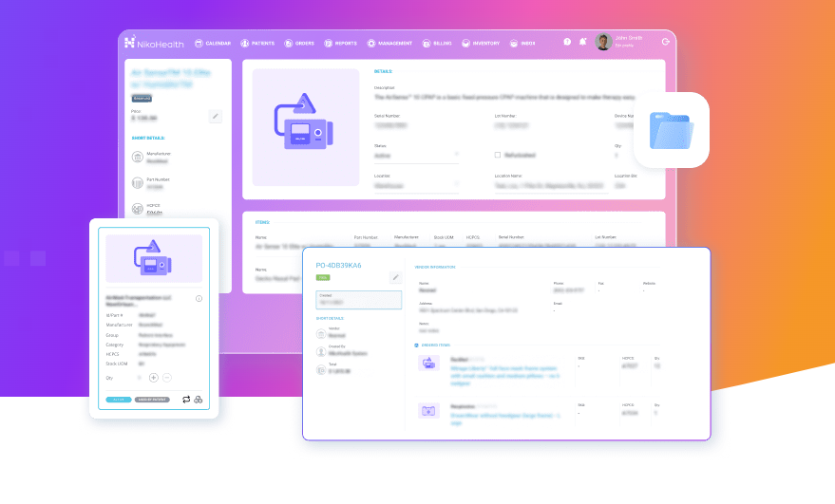This screenshot has width=835, height=504.
Task: Click the help question mark icon
Action: (567, 42)
